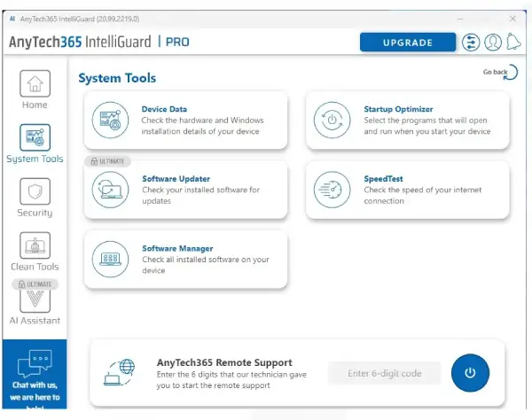Open the Startup Optimizer title link
The height and width of the screenshot is (420, 532).
click(x=398, y=109)
